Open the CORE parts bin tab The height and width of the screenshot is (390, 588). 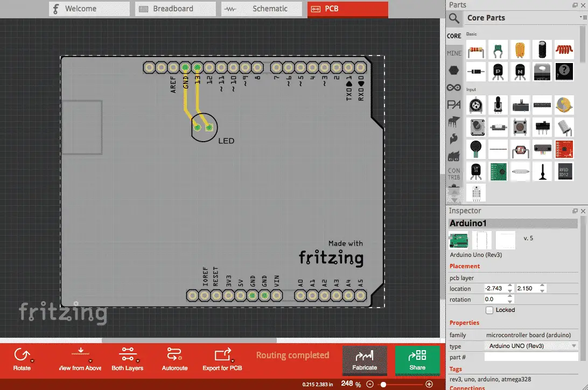click(454, 36)
